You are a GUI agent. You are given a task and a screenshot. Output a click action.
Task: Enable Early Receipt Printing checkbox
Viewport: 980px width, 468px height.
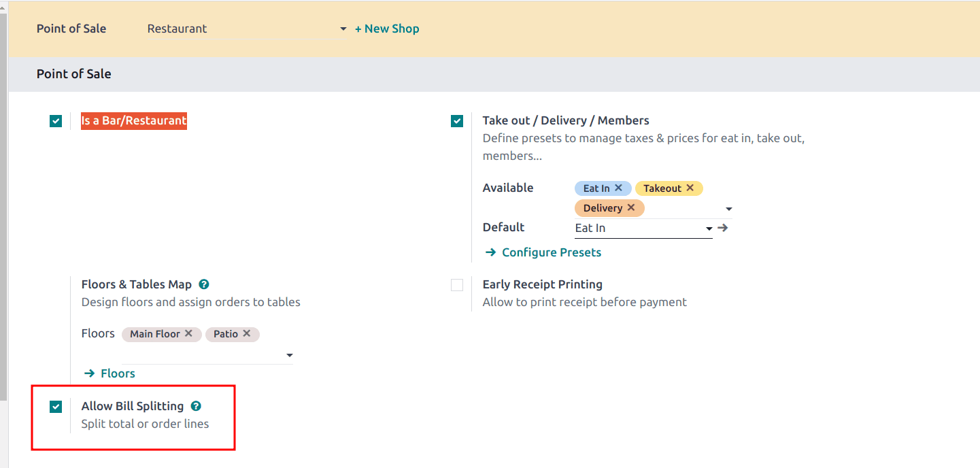[457, 285]
